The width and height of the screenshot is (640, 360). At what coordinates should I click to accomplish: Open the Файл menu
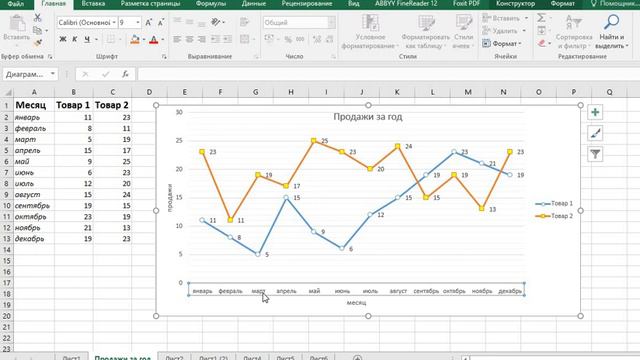point(16,4)
